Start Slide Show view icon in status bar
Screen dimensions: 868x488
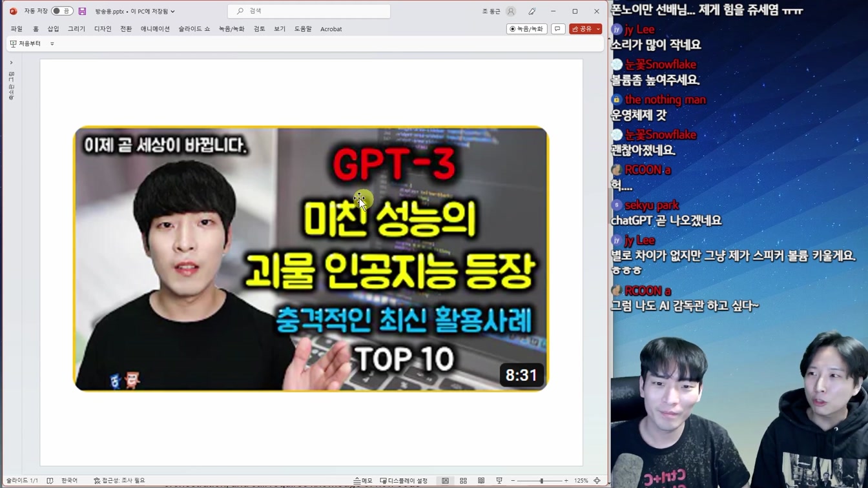point(499,481)
